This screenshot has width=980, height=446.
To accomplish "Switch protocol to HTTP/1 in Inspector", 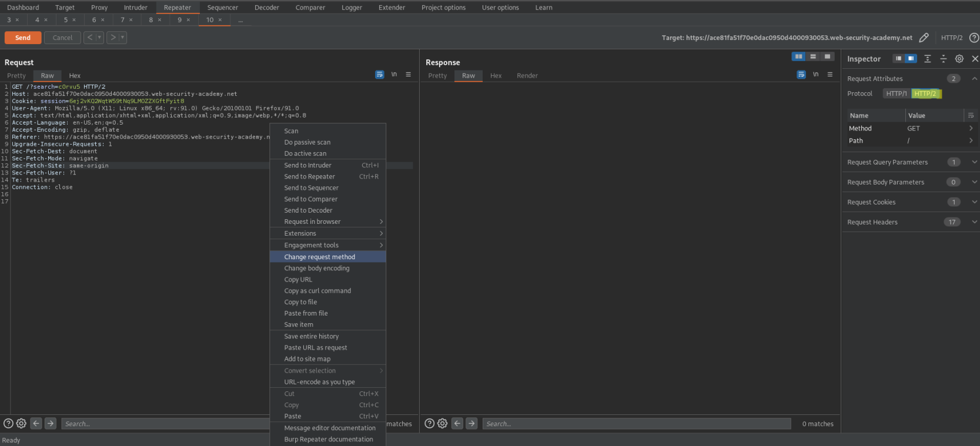I will pos(897,93).
